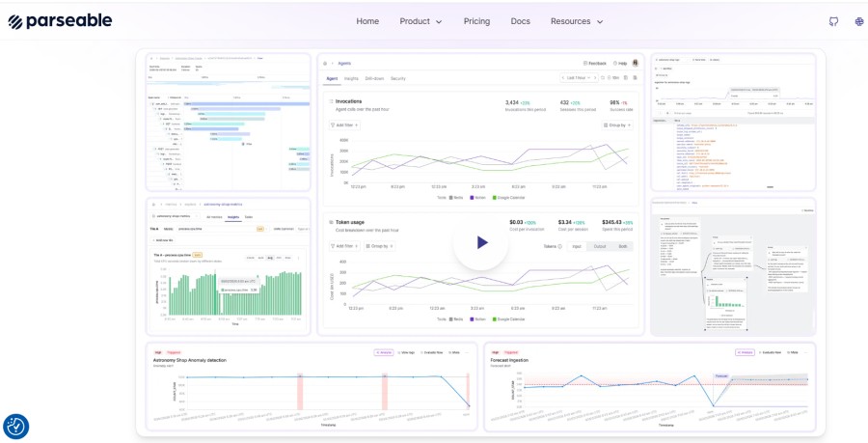868x443 pixels.
Task: Click the Analyze button on Forecast Ingestion card
Action: click(746, 352)
